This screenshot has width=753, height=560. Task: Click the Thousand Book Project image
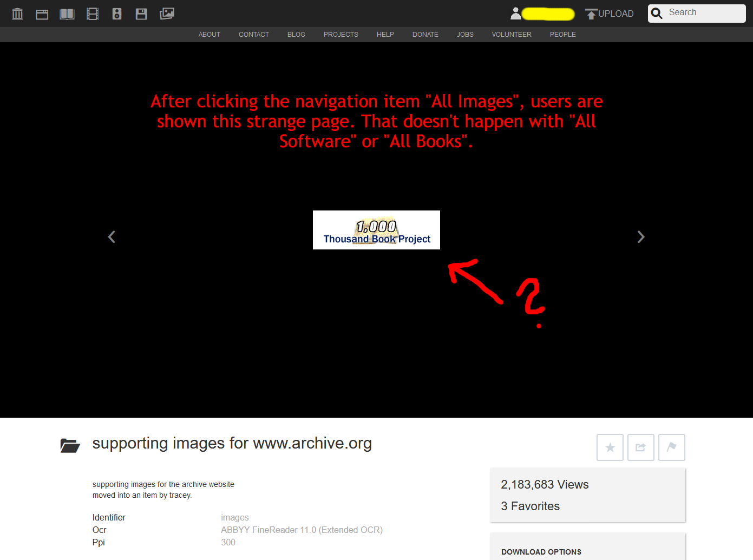(376, 230)
